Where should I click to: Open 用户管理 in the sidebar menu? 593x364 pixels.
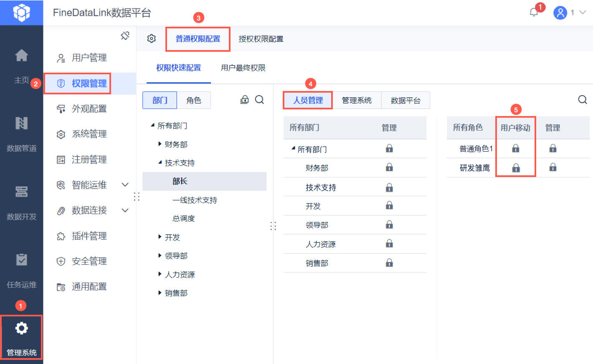(x=89, y=58)
